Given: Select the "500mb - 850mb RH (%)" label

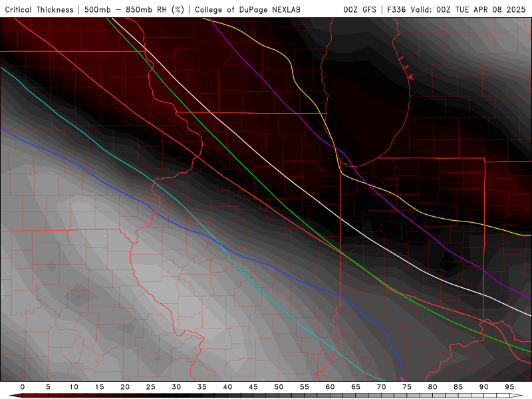Looking at the screenshot, I should pyautogui.click(x=134, y=10).
